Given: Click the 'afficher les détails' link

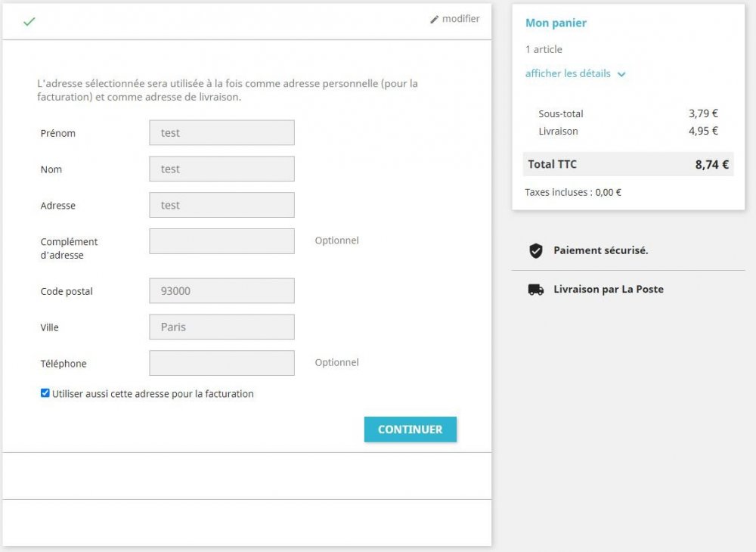Looking at the screenshot, I should 568,73.
